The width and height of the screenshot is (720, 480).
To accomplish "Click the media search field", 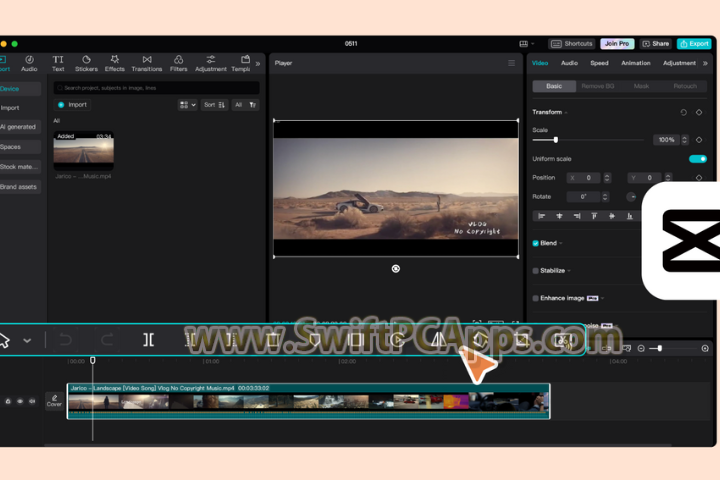I will pos(156,88).
